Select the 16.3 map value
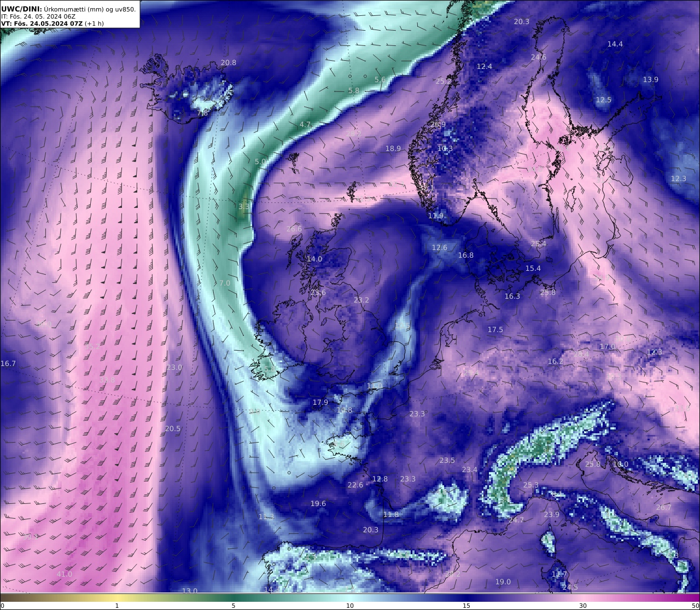 [x=512, y=297]
